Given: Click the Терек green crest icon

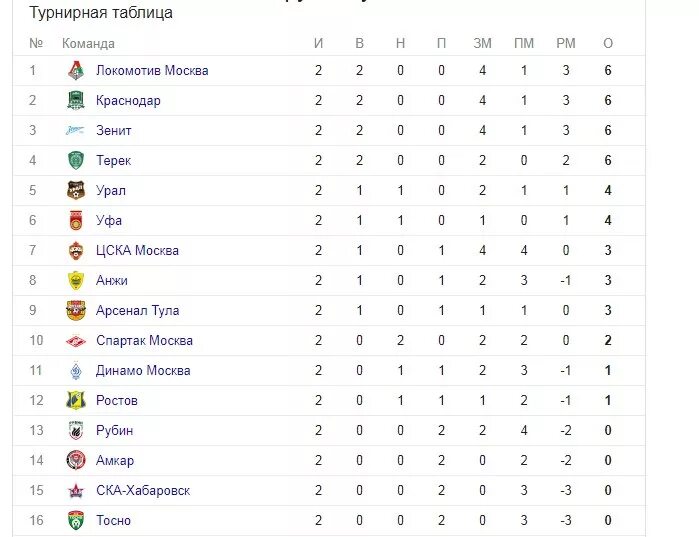Looking at the screenshot, I should coord(76,160).
